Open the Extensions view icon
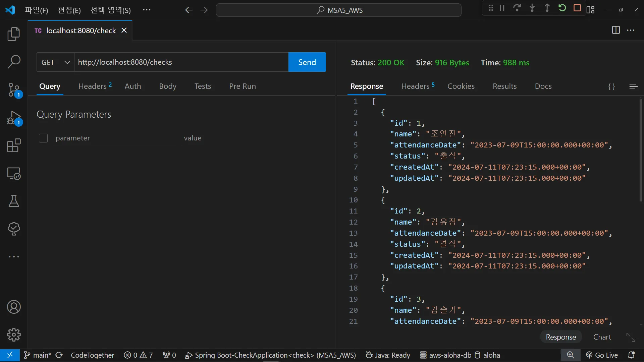 tap(14, 146)
